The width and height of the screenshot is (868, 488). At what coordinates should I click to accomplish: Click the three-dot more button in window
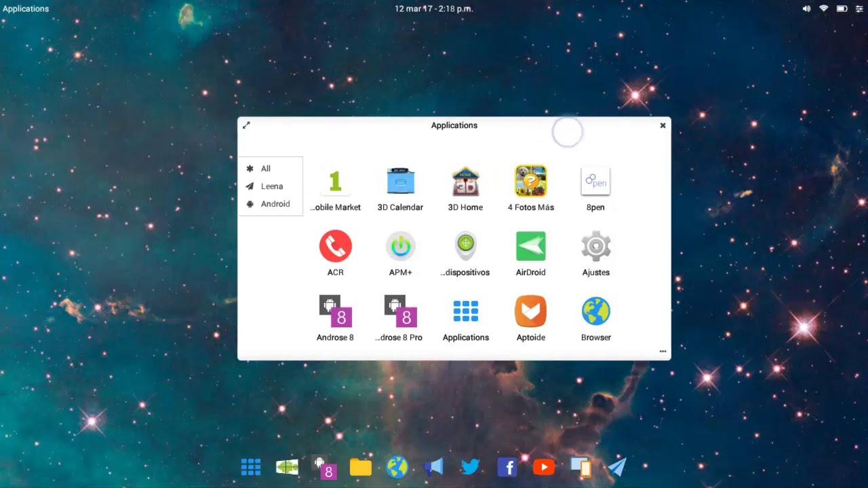[663, 352]
